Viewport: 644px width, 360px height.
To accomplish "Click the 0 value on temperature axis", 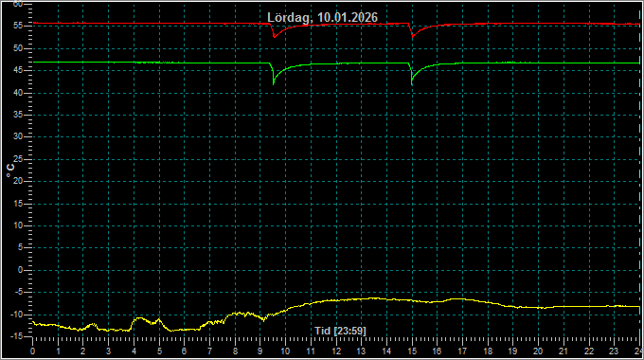I will coord(20,270).
